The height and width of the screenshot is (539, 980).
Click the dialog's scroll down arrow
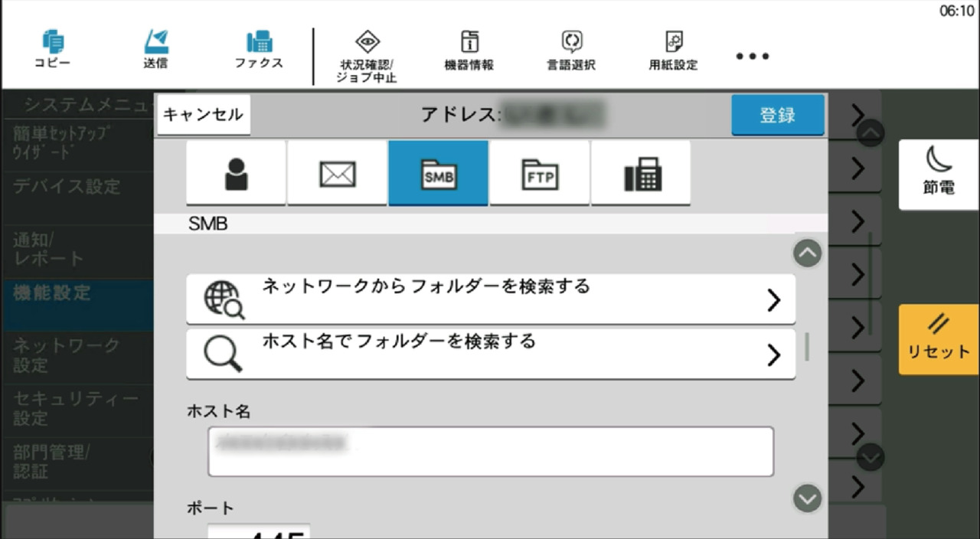click(808, 498)
